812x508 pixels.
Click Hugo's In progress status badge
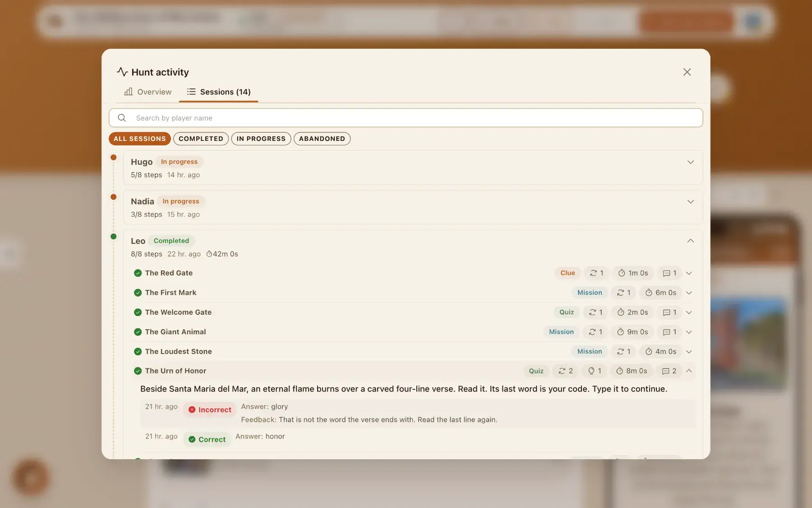pyautogui.click(x=179, y=162)
